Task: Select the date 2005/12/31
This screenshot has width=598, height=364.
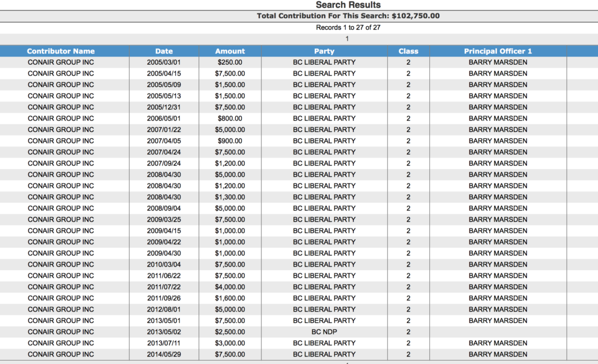Action: click(x=164, y=107)
